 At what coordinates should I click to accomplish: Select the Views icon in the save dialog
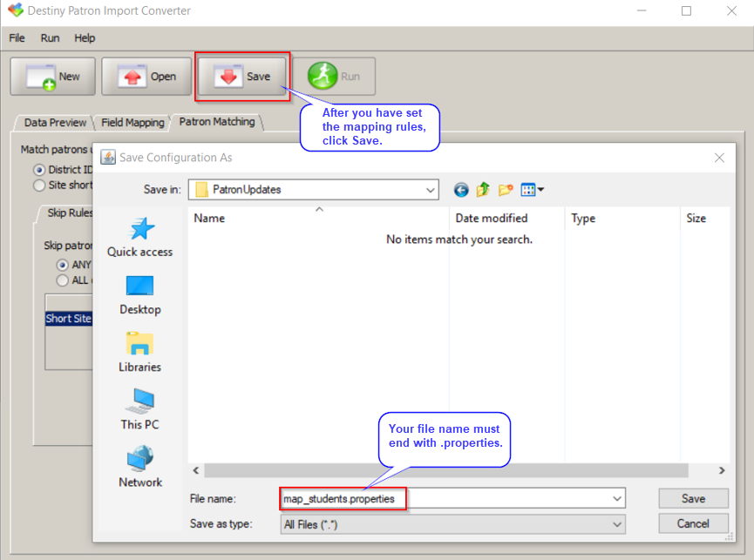pos(526,189)
